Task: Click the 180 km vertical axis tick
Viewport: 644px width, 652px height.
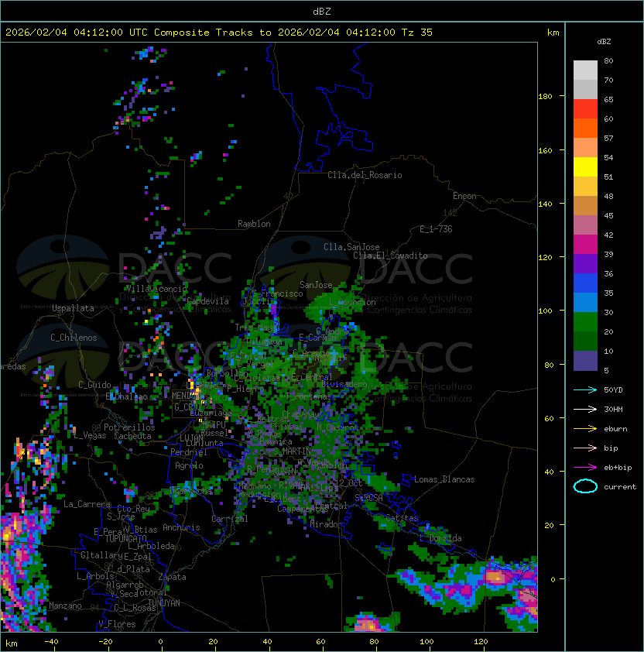Action: point(545,97)
